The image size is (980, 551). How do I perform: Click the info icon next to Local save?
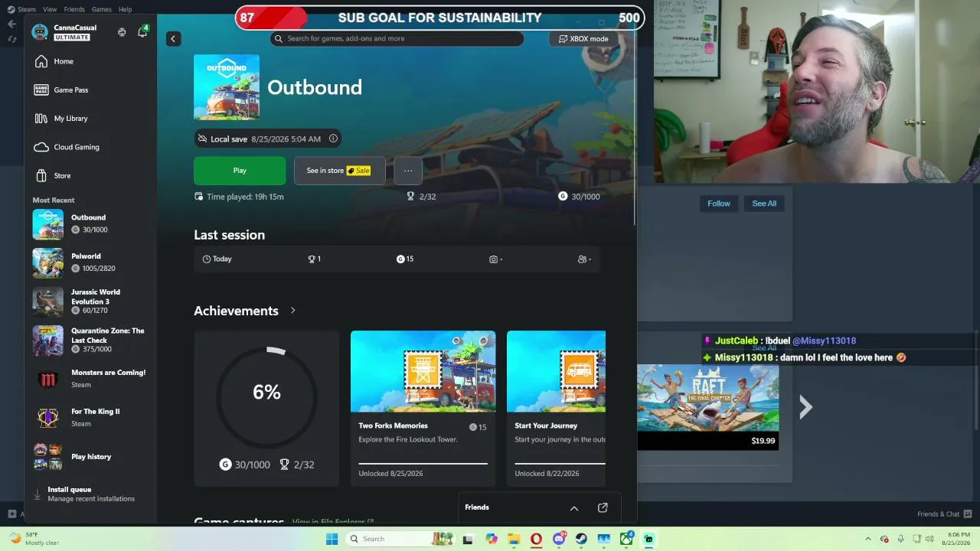pos(333,139)
